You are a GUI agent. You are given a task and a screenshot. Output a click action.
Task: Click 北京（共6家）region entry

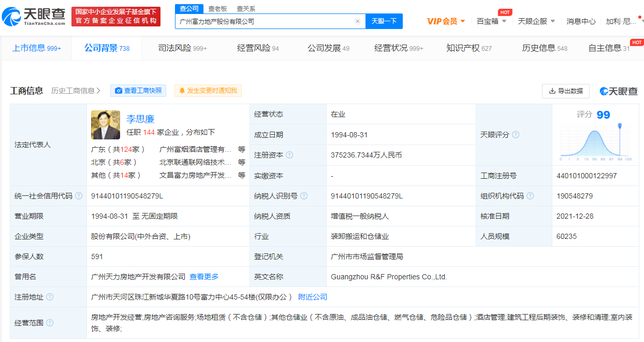click(x=114, y=162)
